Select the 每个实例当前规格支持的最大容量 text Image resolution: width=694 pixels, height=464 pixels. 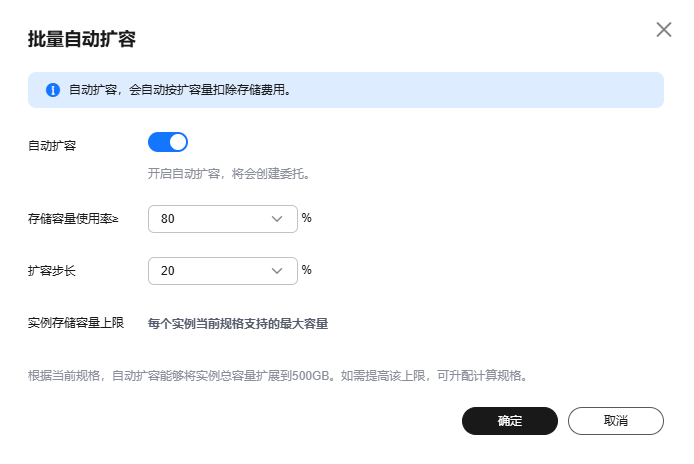pyautogui.click(x=238, y=323)
